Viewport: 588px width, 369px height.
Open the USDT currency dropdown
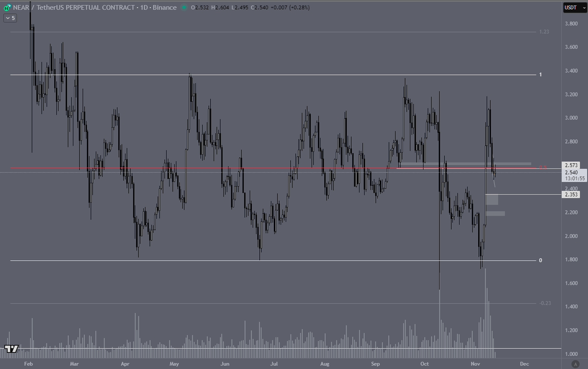[574, 7]
